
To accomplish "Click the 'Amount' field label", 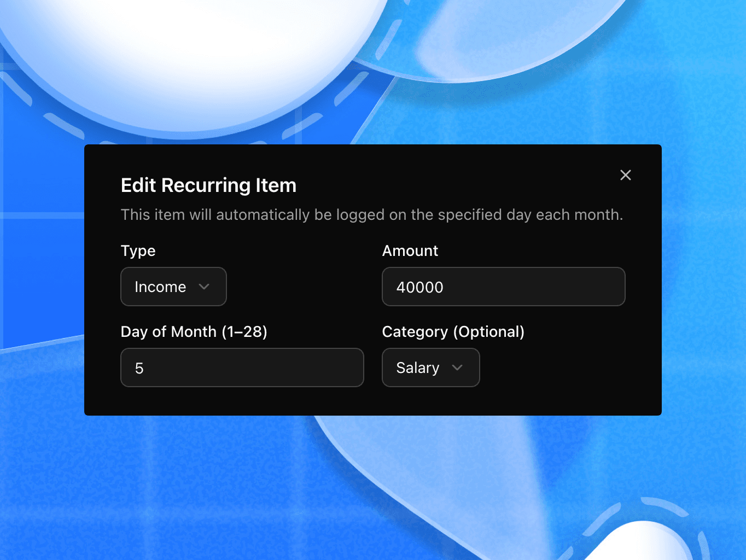I will coord(410,250).
